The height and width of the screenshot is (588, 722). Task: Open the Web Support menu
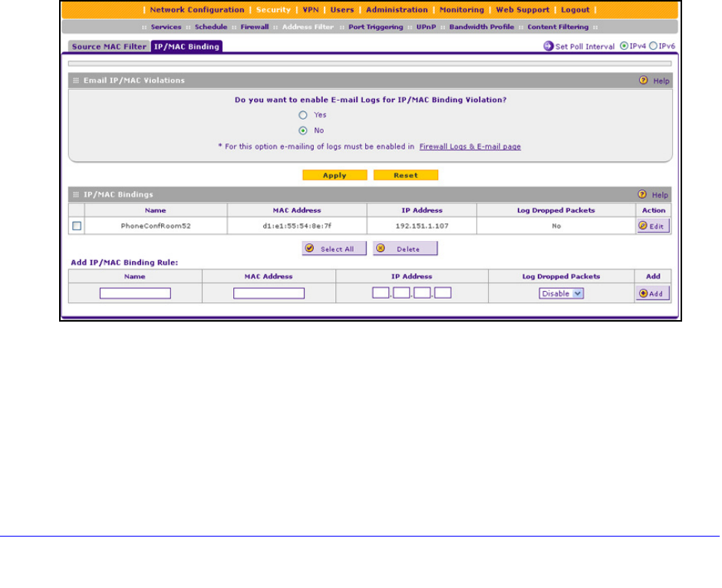(x=523, y=10)
